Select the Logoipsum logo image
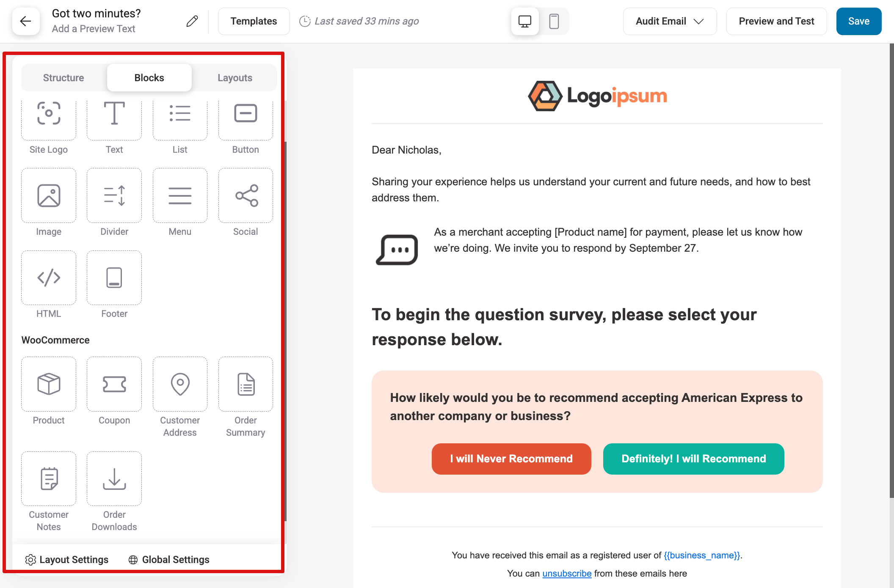The image size is (894, 588). click(597, 96)
